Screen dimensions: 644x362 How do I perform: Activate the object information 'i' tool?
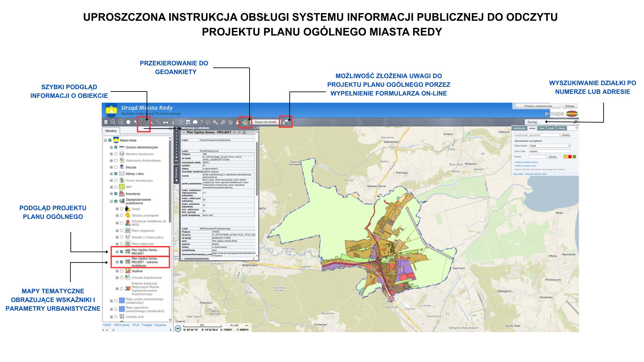point(144,122)
